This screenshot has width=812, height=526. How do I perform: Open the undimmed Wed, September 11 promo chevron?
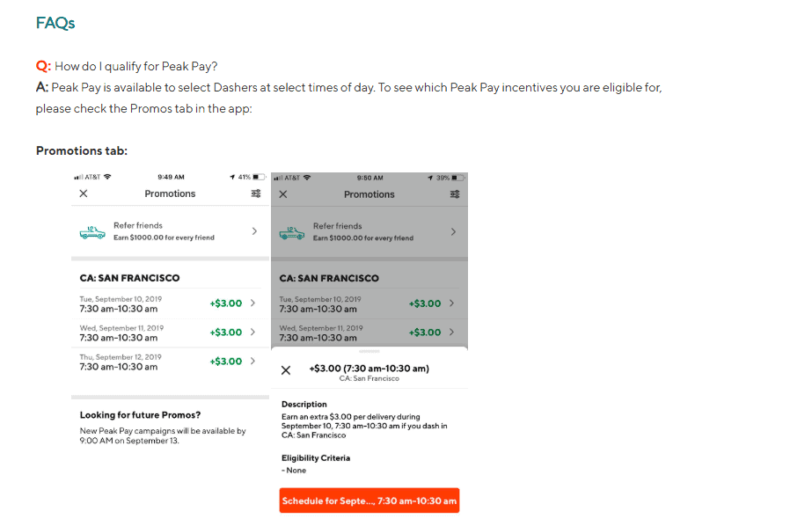(253, 332)
